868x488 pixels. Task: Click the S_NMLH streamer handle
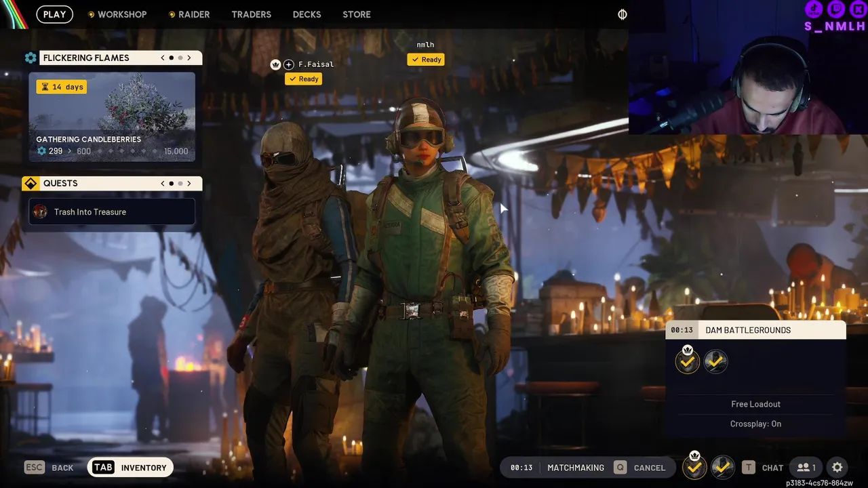[x=835, y=26]
